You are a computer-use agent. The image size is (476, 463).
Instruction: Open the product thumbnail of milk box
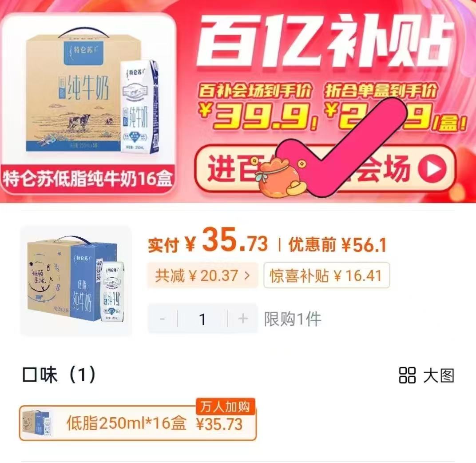(76, 281)
